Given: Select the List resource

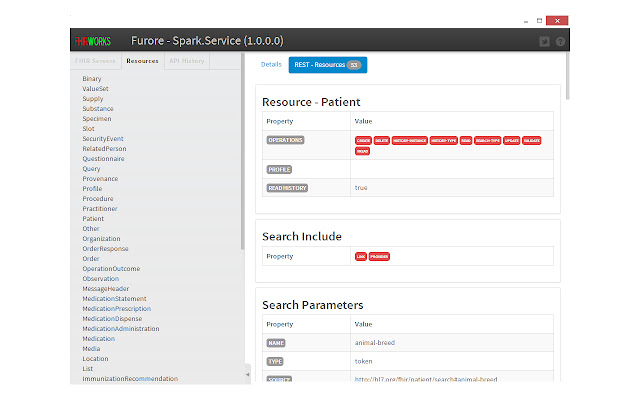Looking at the screenshot, I should tap(88, 369).
